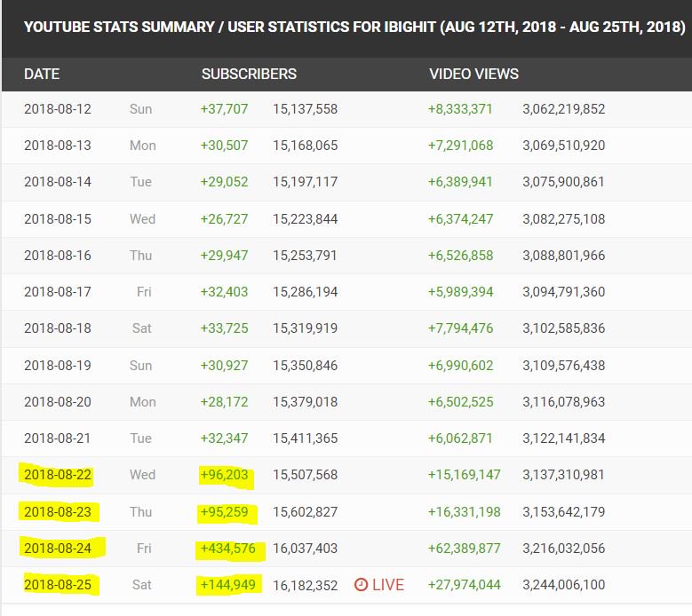Click subscriber total 15,223,844
The width and height of the screenshot is (692, 616).
pyautogui.click(x=305, y=219)
